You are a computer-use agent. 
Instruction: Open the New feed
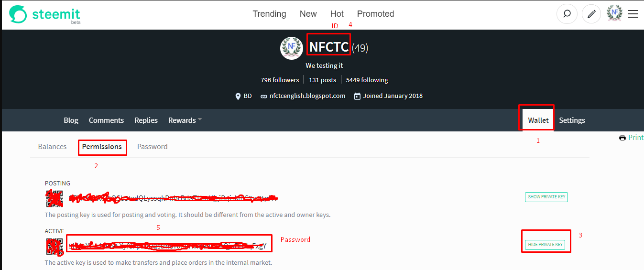pyautogui.click(x=308, y=14)
